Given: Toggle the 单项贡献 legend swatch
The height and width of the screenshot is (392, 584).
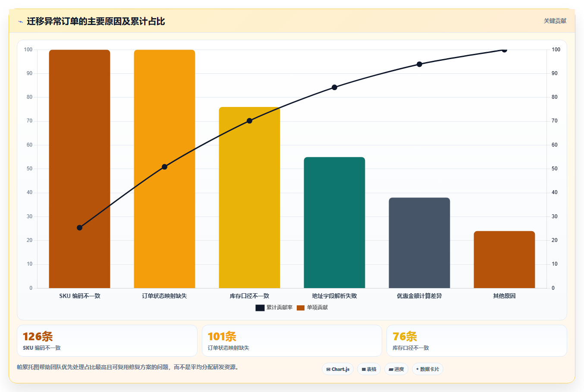Looking at the screenshot, I should pos(301,307).
